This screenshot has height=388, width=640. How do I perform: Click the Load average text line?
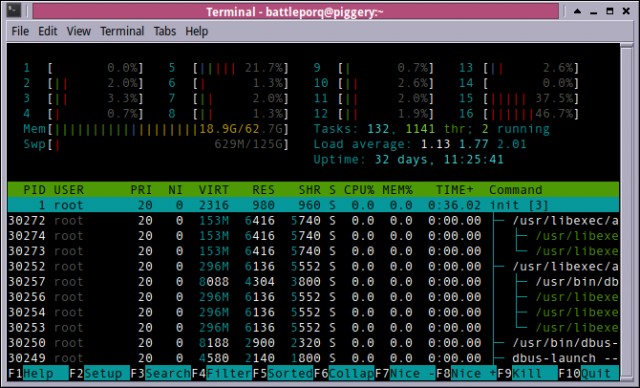pos(420,144)
